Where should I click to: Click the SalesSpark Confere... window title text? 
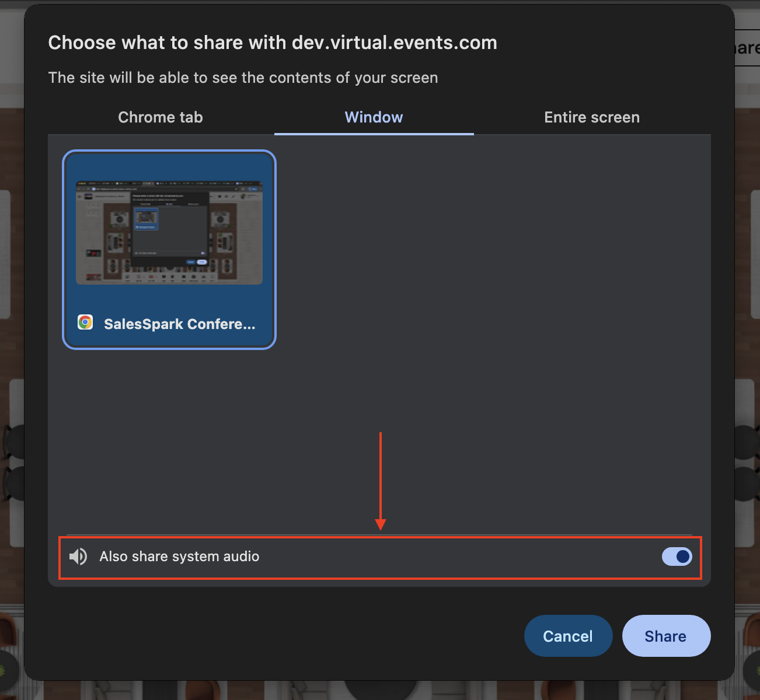179,324
